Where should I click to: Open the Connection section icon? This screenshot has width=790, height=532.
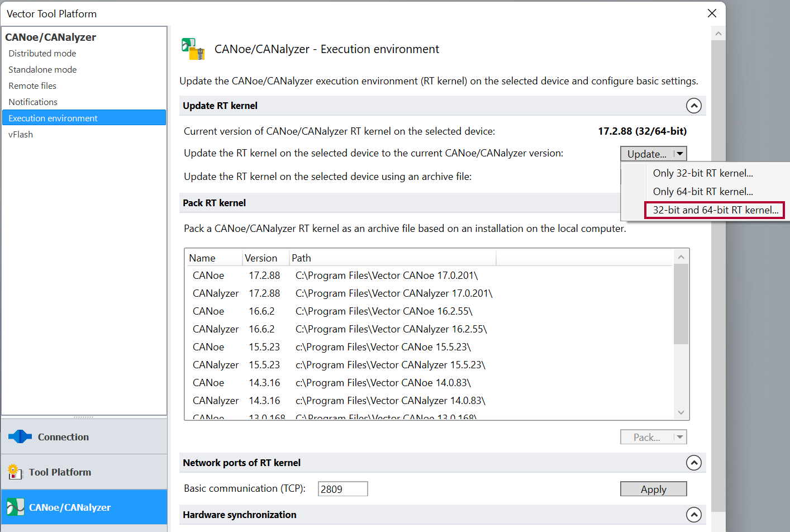pos(20,436)
